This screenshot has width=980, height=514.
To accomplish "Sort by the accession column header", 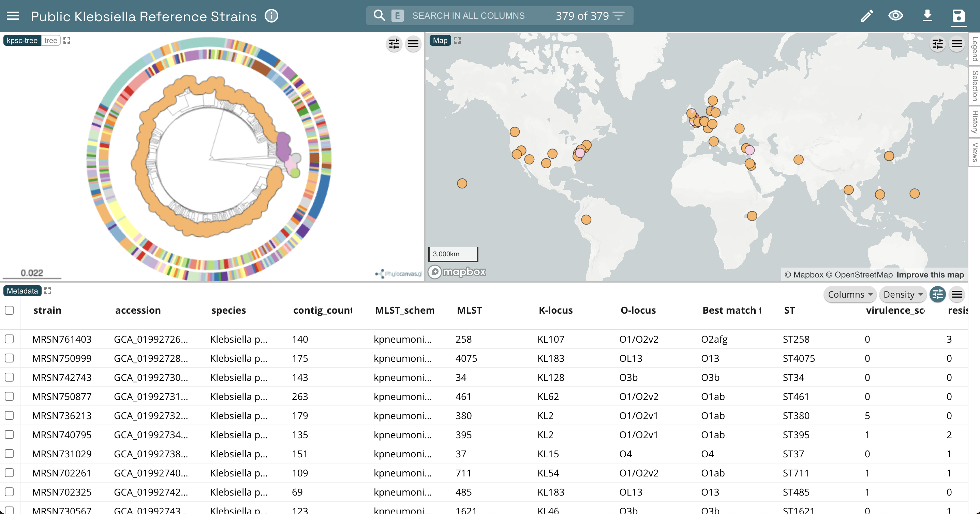I will (x=138, y=310).
